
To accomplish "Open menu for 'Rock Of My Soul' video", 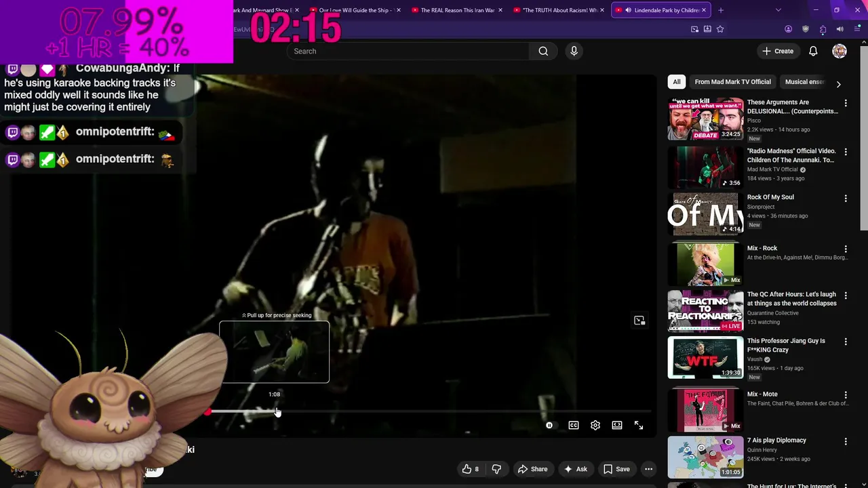I will [x=846, y=198].
